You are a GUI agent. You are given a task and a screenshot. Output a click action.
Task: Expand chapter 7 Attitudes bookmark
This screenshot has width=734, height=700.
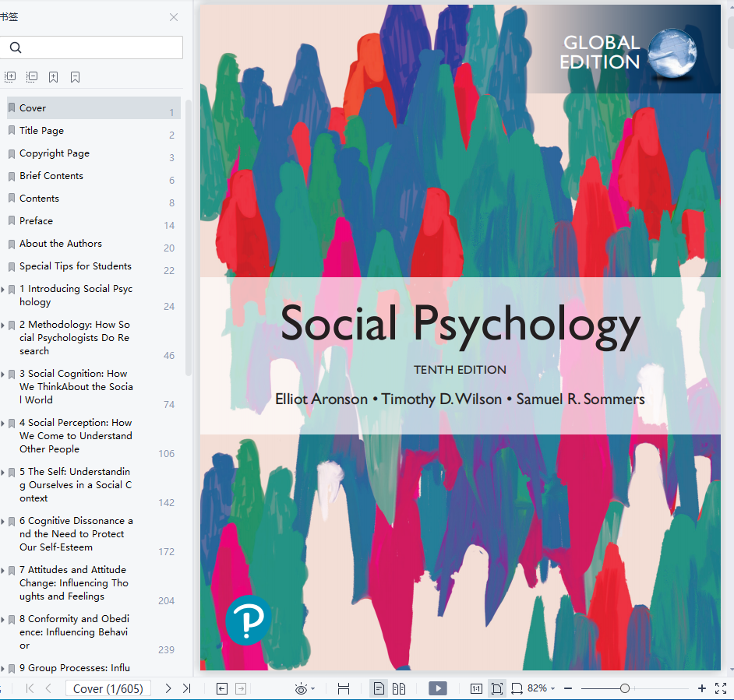point(3,571)
